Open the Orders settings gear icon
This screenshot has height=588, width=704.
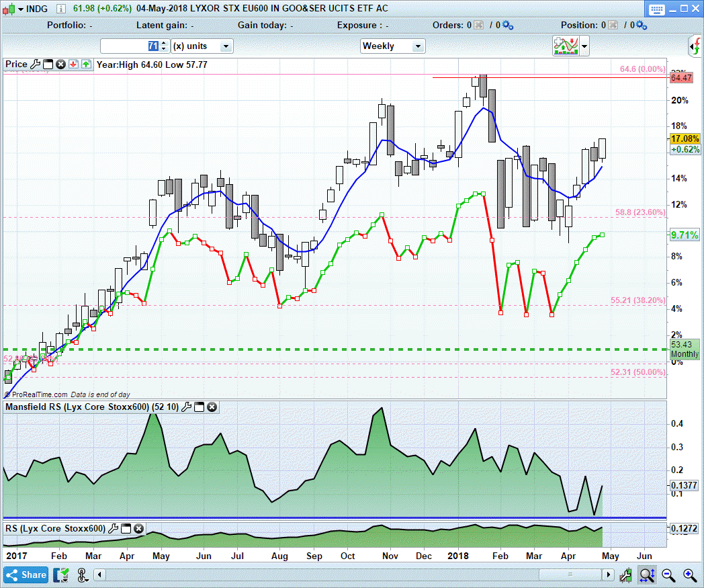pos(508,25)
